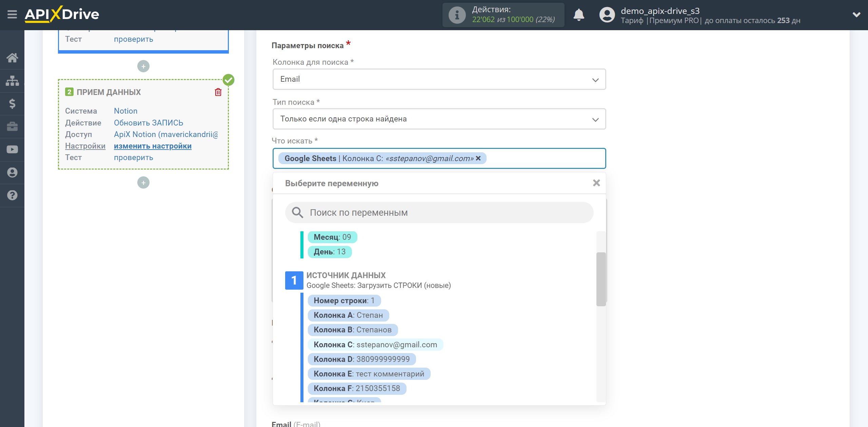This screenshot has width=868, height=427.
Task: Open the Колонка для поиска Email dropdown
Action: coord(439,79)
